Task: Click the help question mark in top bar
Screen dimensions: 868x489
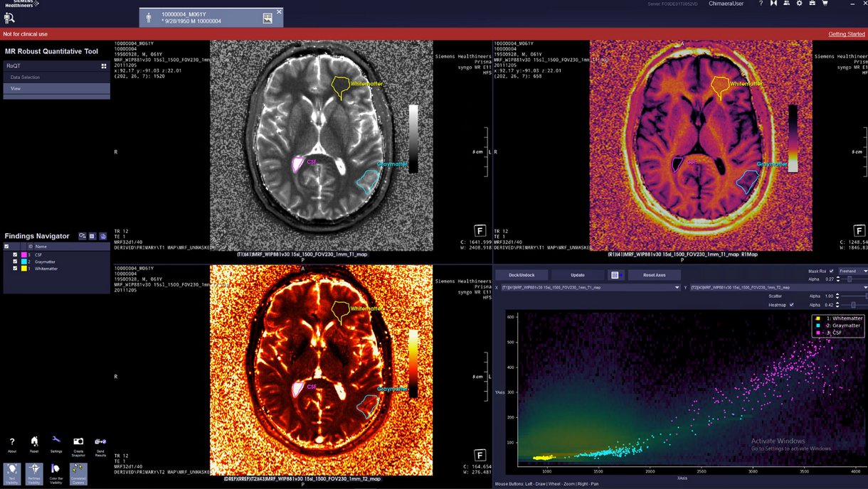Action: point(761,4)
